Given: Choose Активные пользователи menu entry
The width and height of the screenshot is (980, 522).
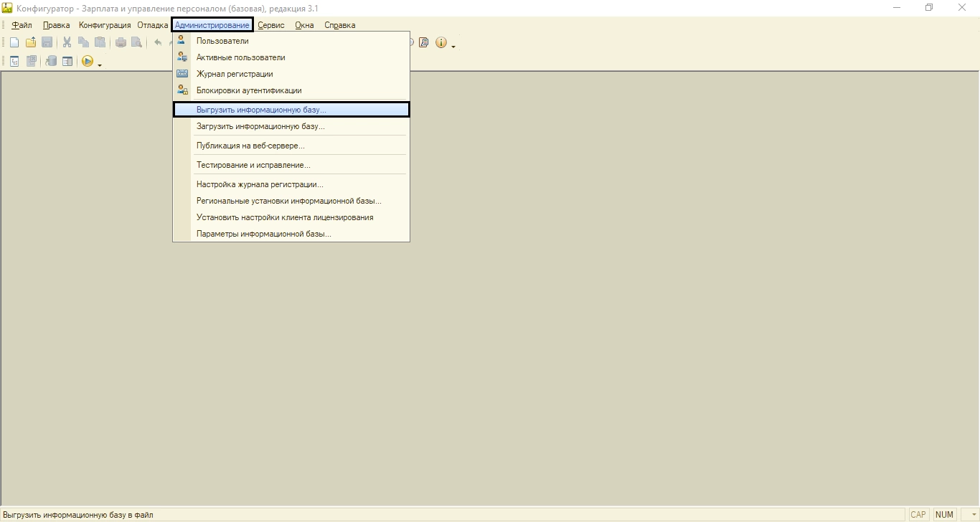Looking at the screenshot, I should click(x=291, y=57).
